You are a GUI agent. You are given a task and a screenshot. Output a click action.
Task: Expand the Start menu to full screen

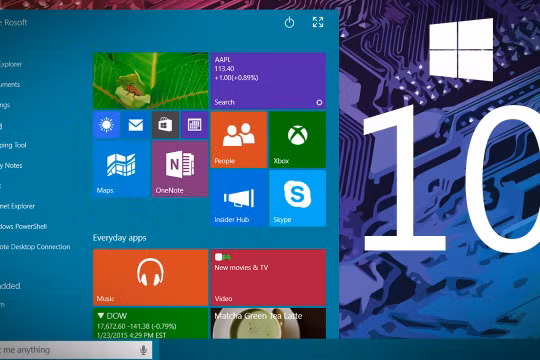click(x=318, y=22)
